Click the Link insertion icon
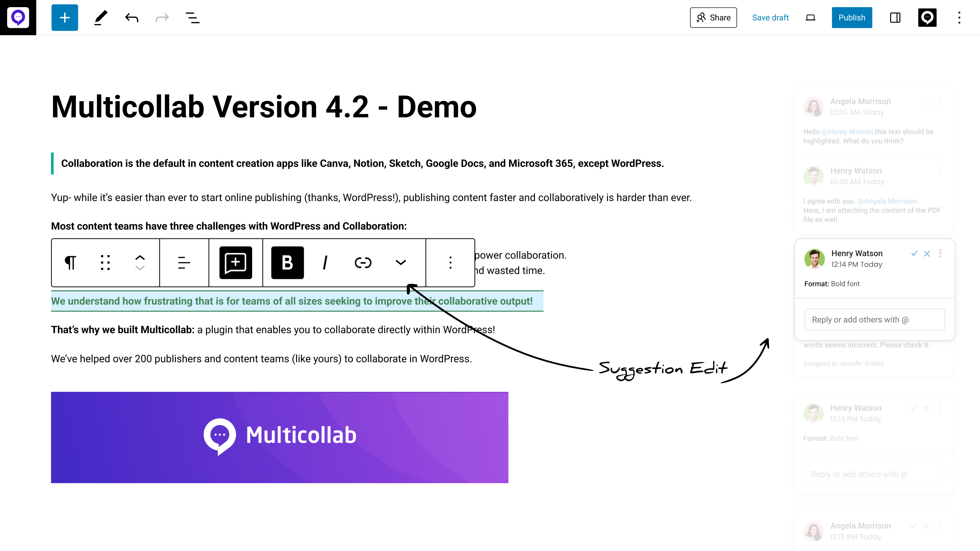The image size is (980, 551). (x=363, y=262)
